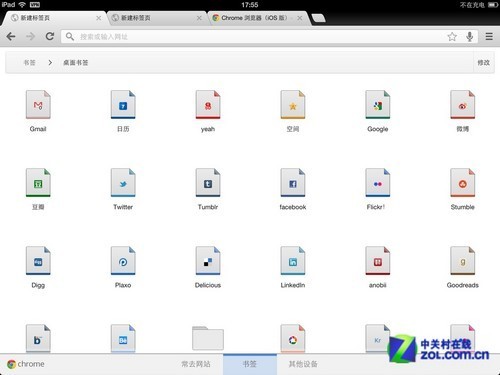
Task: Open the Gmail bookmark
Action: (38, 110)
